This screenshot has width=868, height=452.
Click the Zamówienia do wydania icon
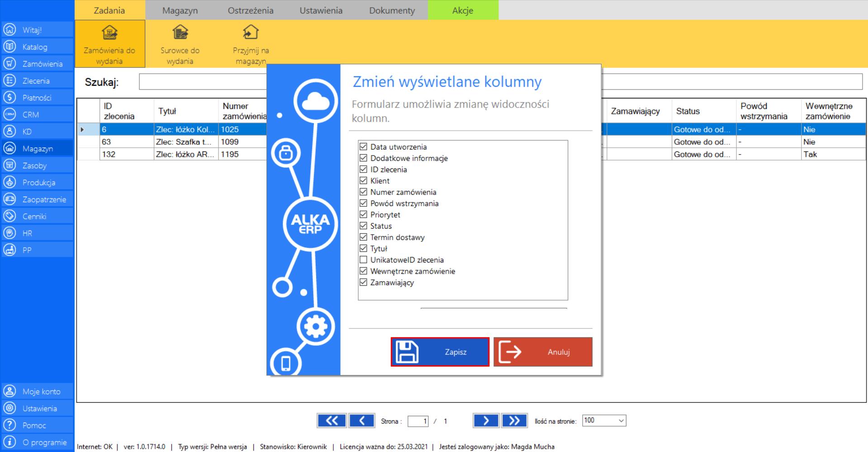pos(109,33)
